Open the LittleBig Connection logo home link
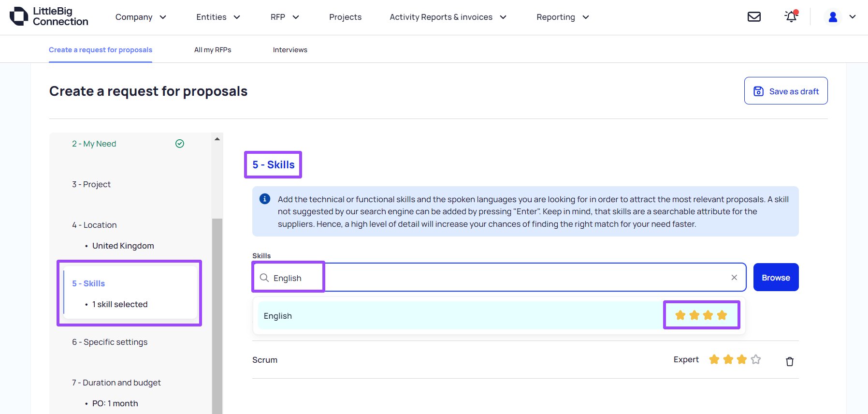This screenshot has height=414, width=868. 49,16
